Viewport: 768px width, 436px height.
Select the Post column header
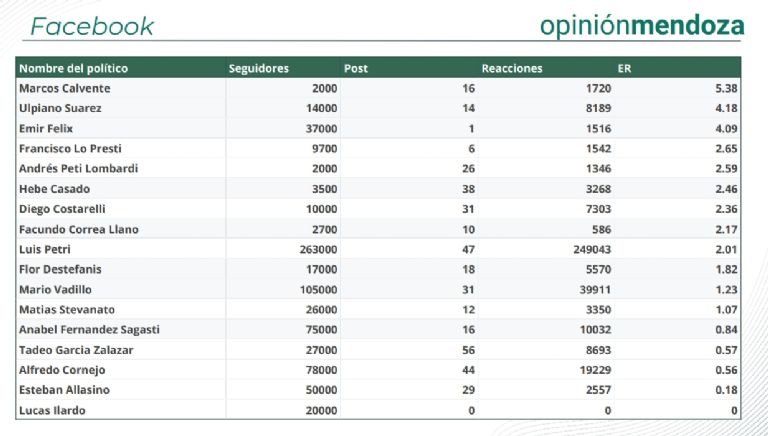(355, 68)
